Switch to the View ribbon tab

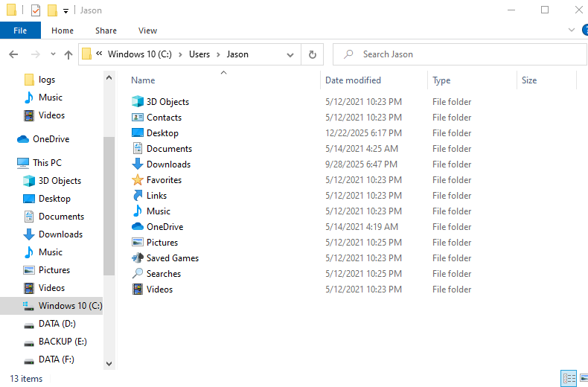(x=147, y=31)
